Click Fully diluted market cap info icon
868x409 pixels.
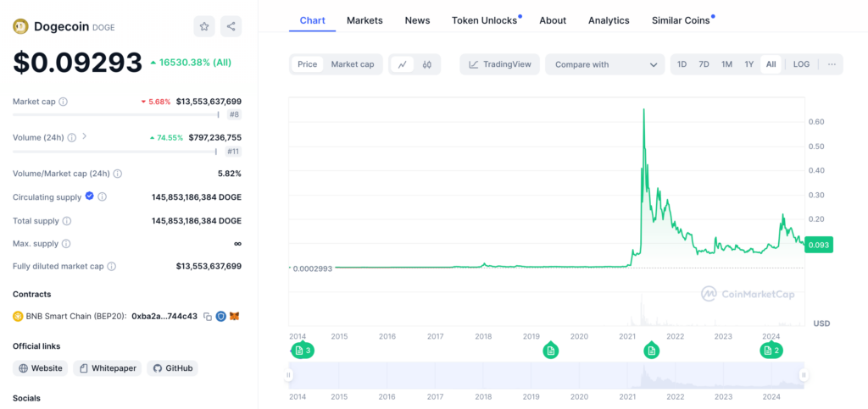(111, 267)
